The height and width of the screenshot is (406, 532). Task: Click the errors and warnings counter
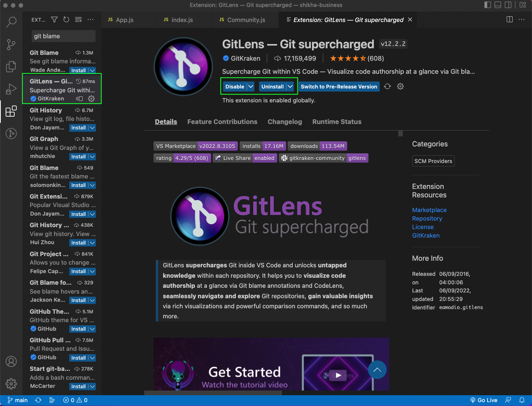[x=75, y=400]
